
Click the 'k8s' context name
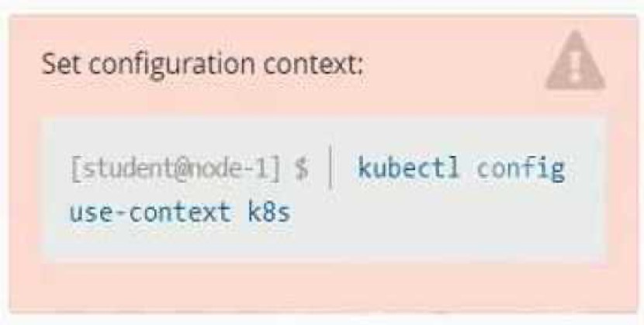click(269, 212)
